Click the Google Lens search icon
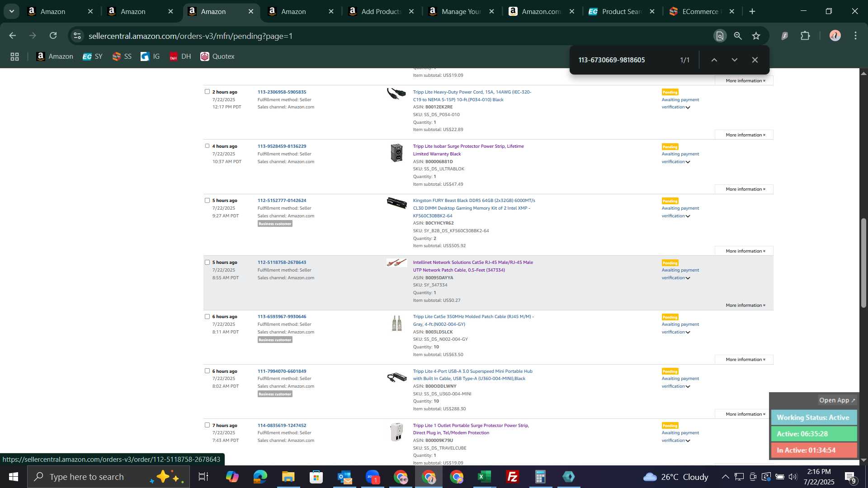Image resolution: width=868 pixels, height=488 pixels. pyautogui.click(x=720, y=36)
